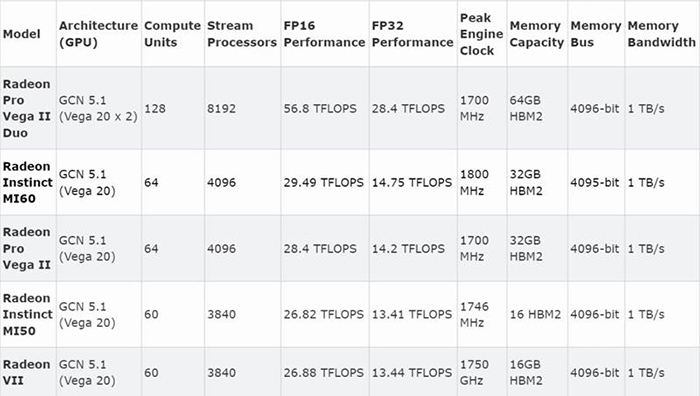The width and height of the screenshot is (700, 396).
Task: Select the Peak Engine Clock header
Action: [482, 34]
